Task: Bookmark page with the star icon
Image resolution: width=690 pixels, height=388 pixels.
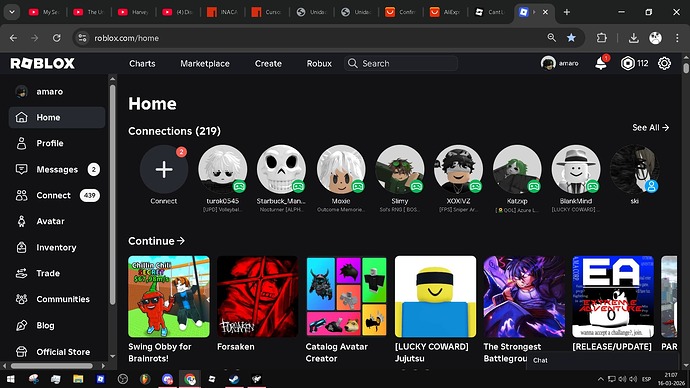Action: [571, 38]
